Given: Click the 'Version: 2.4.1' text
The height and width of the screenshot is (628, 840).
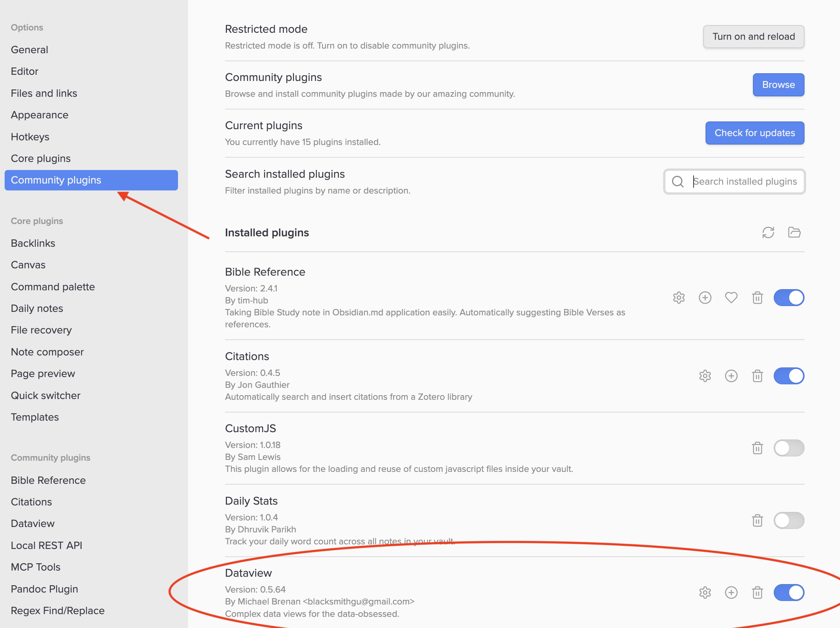Looking at the screenshot, I should click(x=251, y=288).
